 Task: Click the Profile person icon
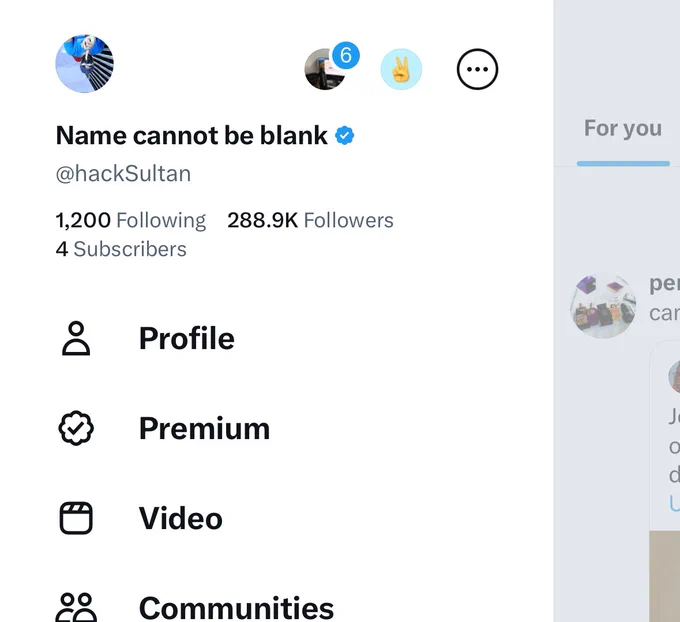[76, 338]
